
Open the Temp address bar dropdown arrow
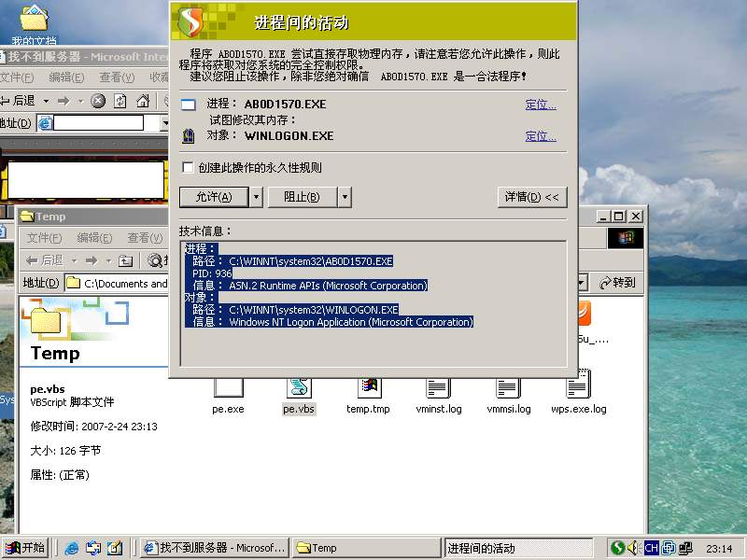[581, 284]
